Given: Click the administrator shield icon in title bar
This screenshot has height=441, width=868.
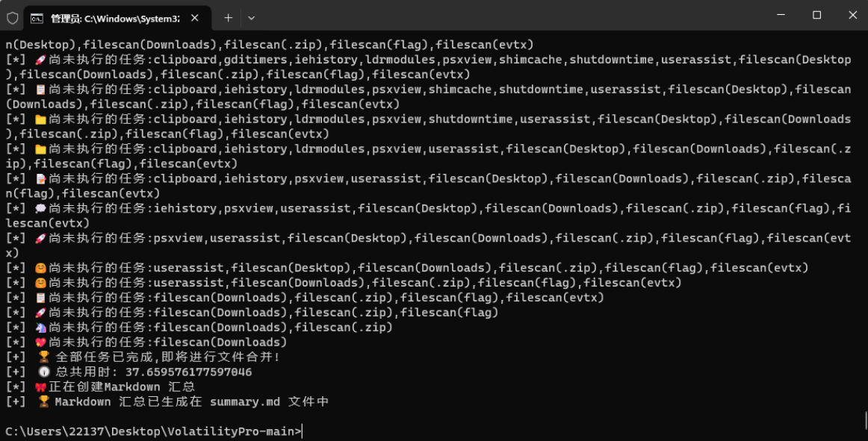Looking at the screenshot, I should 13,17.
